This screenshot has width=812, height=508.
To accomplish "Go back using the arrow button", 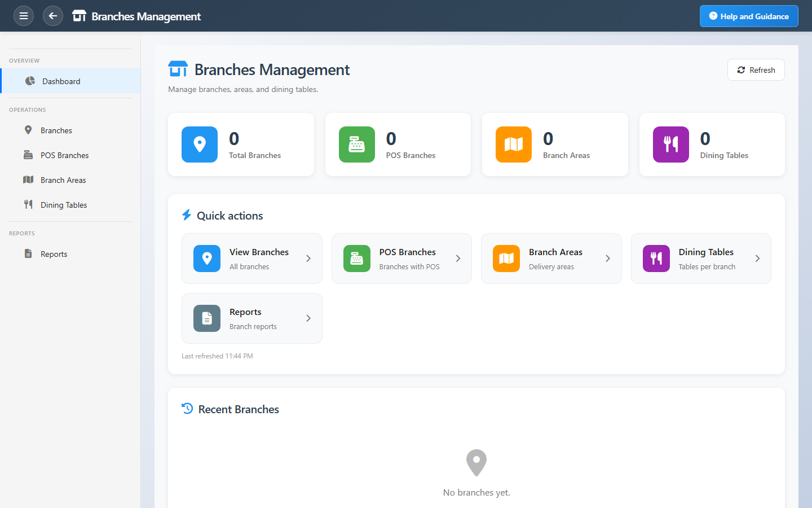I will (53, 16).
